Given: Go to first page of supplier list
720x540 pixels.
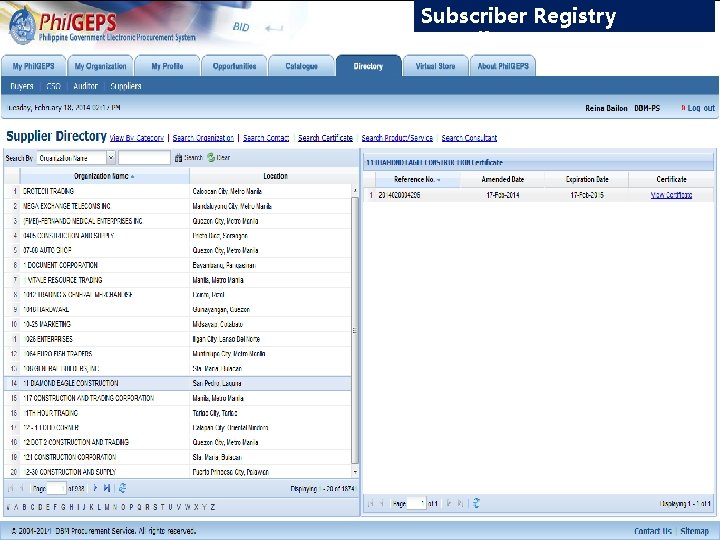Looking at the screenshot, I should (11, 489).
